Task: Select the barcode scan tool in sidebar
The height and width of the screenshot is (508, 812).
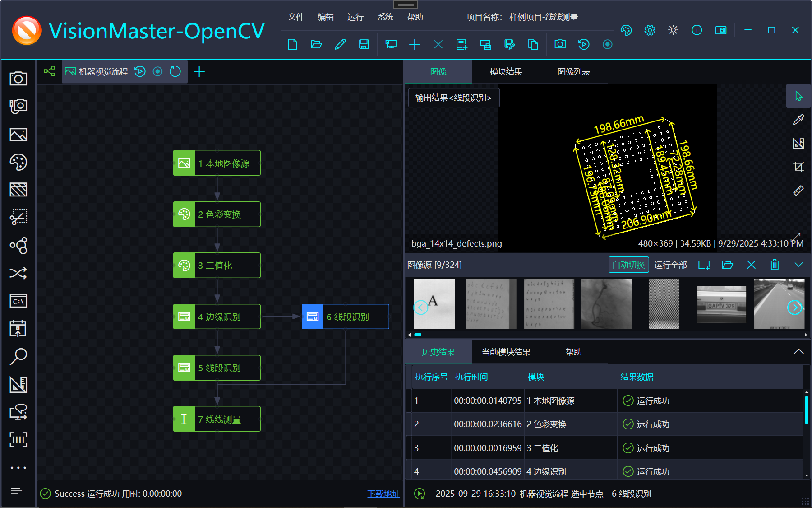Action: [18, 440]
